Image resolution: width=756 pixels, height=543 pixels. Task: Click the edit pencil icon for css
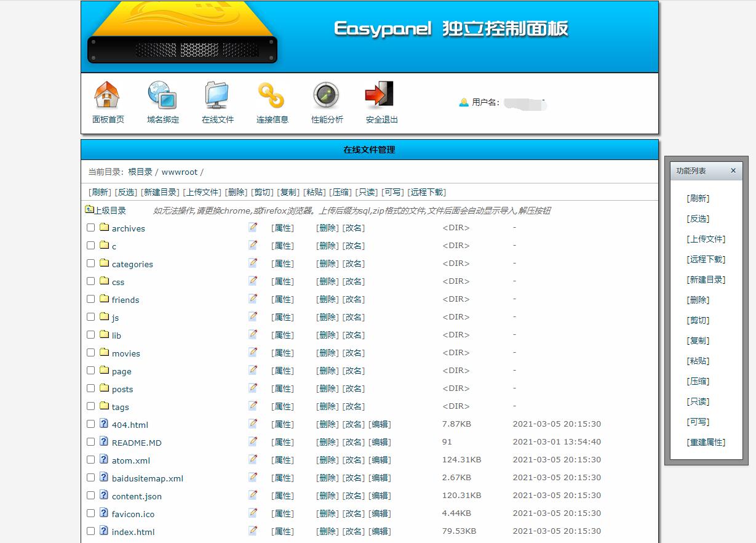point(253,281)
